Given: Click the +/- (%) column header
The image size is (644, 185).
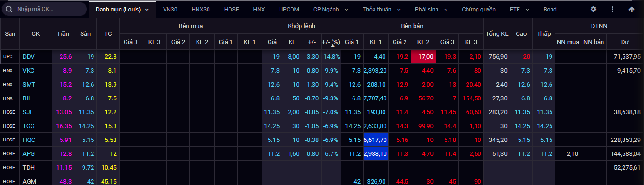Looking at the screenshot, I should tap(330, 42).
